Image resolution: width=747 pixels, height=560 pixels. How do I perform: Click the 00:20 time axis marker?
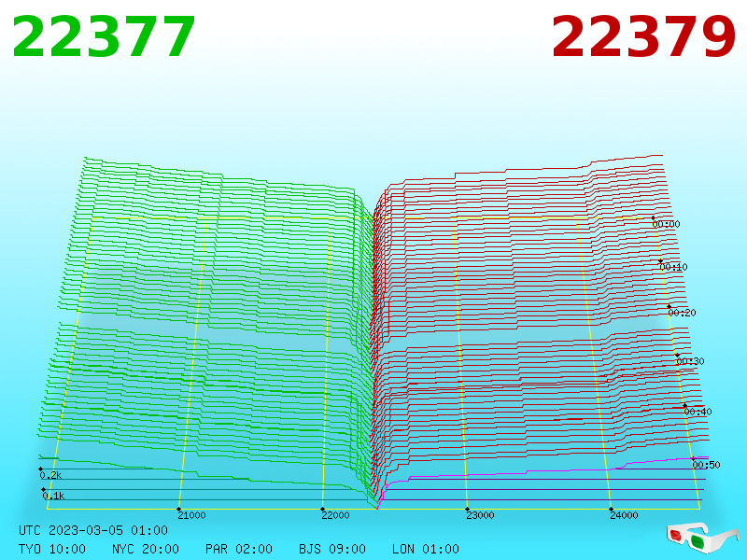[683, 313]
